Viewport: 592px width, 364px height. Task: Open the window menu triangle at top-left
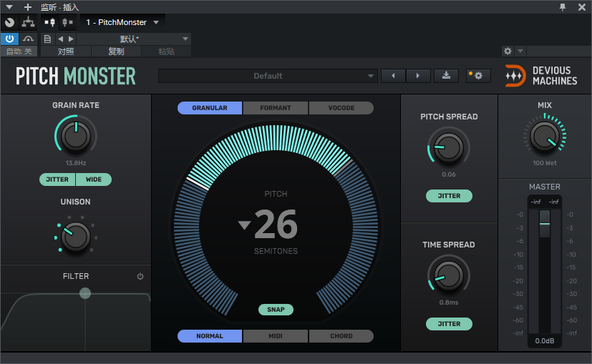tap(9, 6)
